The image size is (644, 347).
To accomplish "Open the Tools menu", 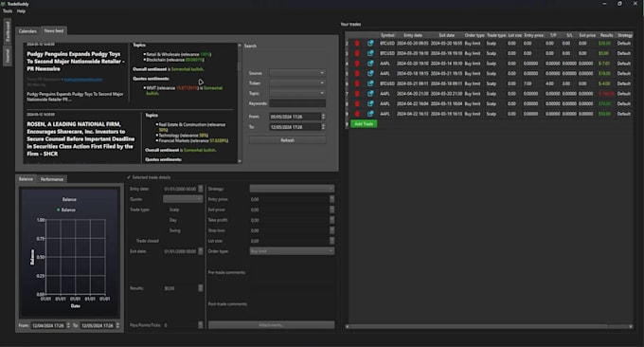I will [8, 11].
